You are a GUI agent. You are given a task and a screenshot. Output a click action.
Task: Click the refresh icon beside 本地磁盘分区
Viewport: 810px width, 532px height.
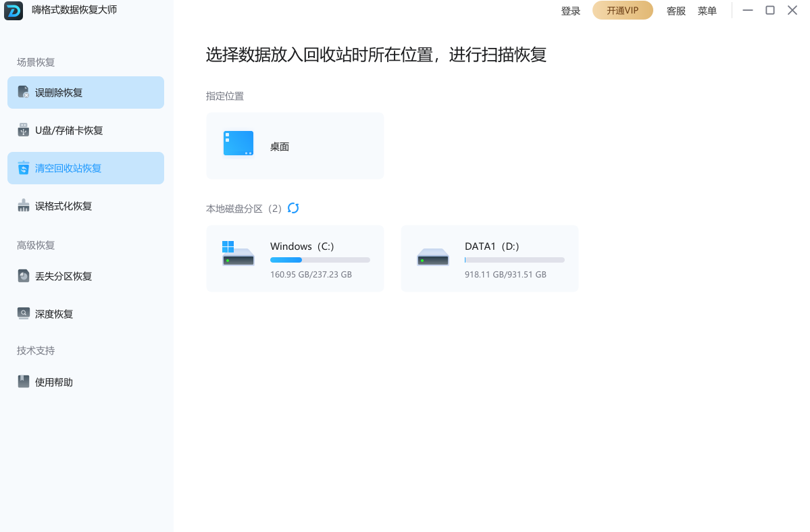(x=293, y=209)
